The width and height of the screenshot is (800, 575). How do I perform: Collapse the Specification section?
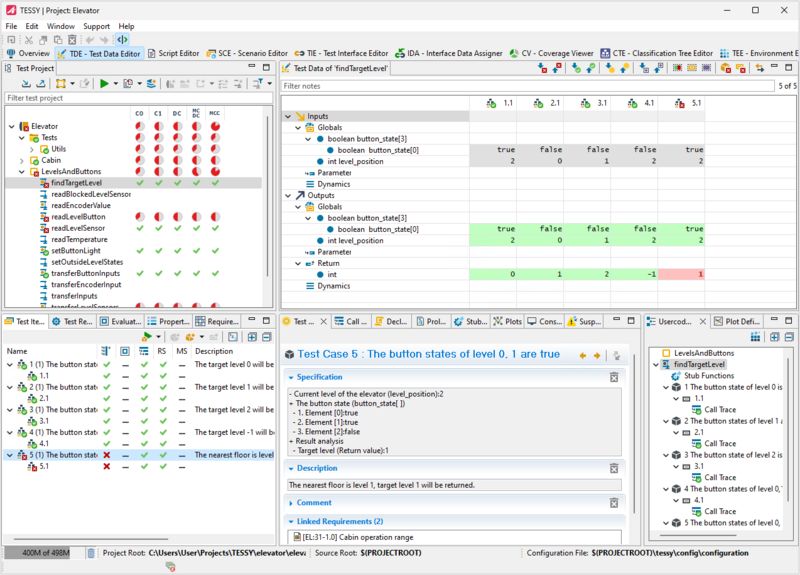pyautogui.click(x=291, y=377)
